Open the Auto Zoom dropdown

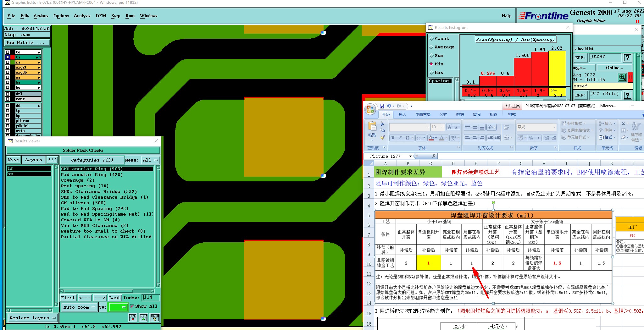[x=79, y=307]
